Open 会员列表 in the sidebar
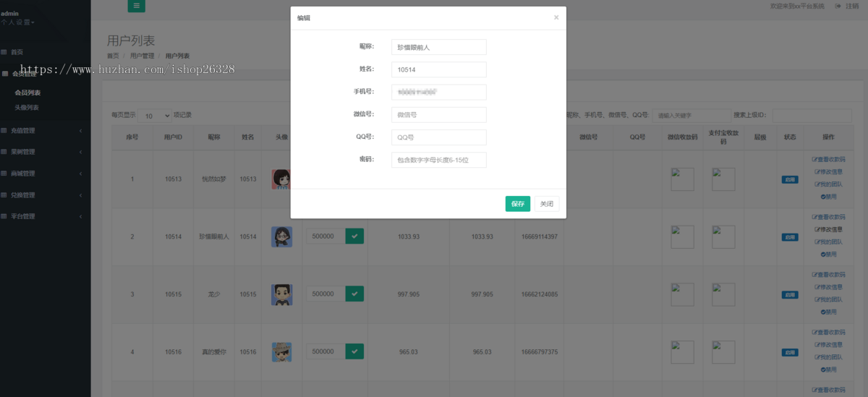 click(27, 93)
